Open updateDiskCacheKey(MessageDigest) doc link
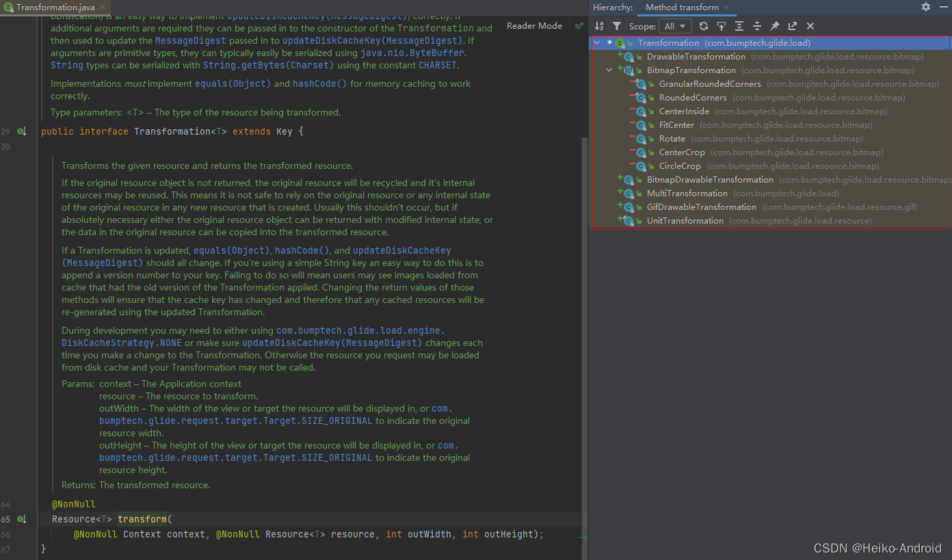 (x=371, y=40)
